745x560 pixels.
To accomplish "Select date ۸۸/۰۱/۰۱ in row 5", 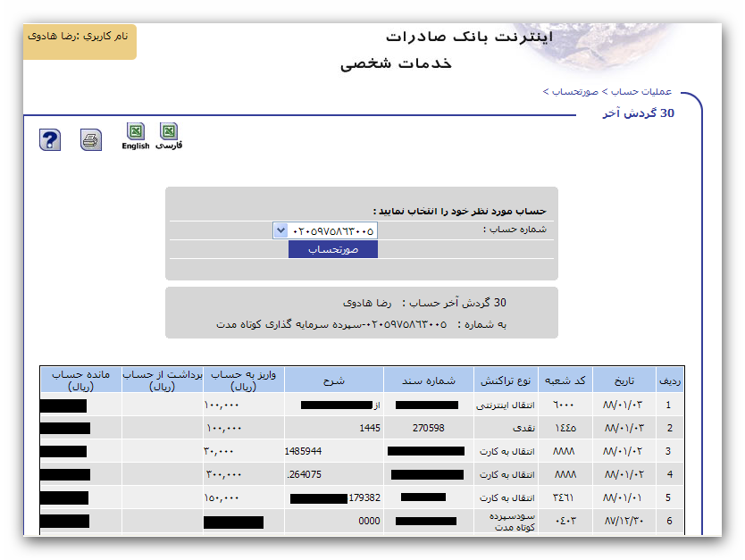I will click(x=623, y=497).
